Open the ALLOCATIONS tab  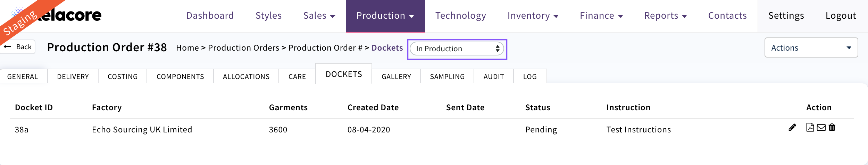pos(246,77)
